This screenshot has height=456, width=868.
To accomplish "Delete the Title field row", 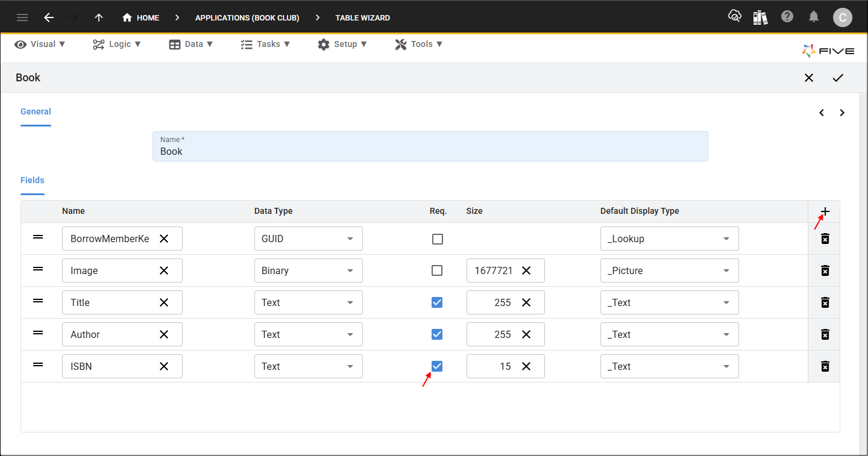I will tap(825, 302).
